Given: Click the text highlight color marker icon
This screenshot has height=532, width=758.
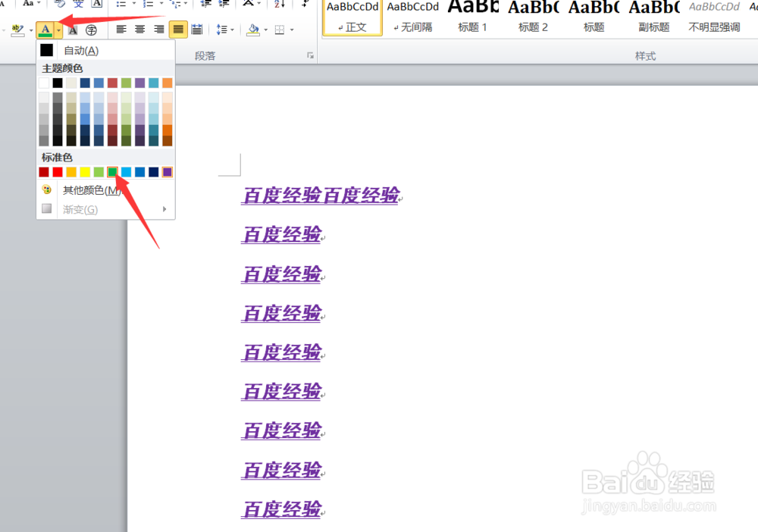Looking at the screenshot, I should (x=17, y=30).
